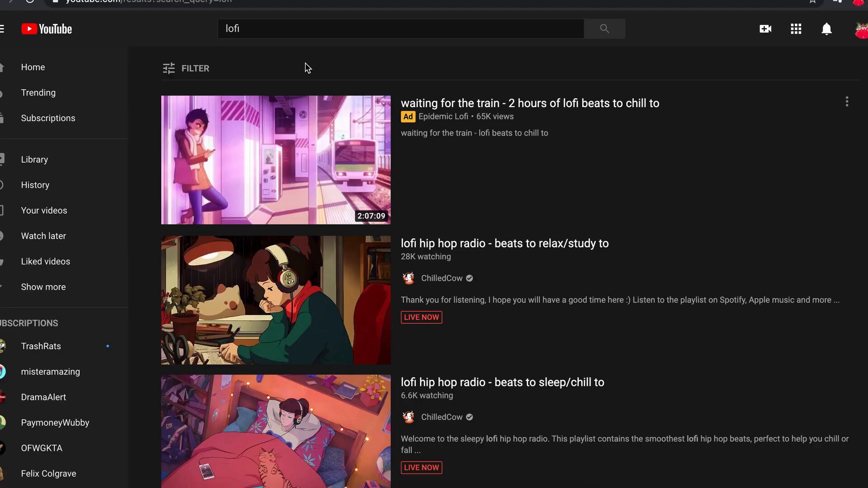Click the YouTube logo
Screen dimensions: 868x488
pyautogui.click(x=47, y=29)
